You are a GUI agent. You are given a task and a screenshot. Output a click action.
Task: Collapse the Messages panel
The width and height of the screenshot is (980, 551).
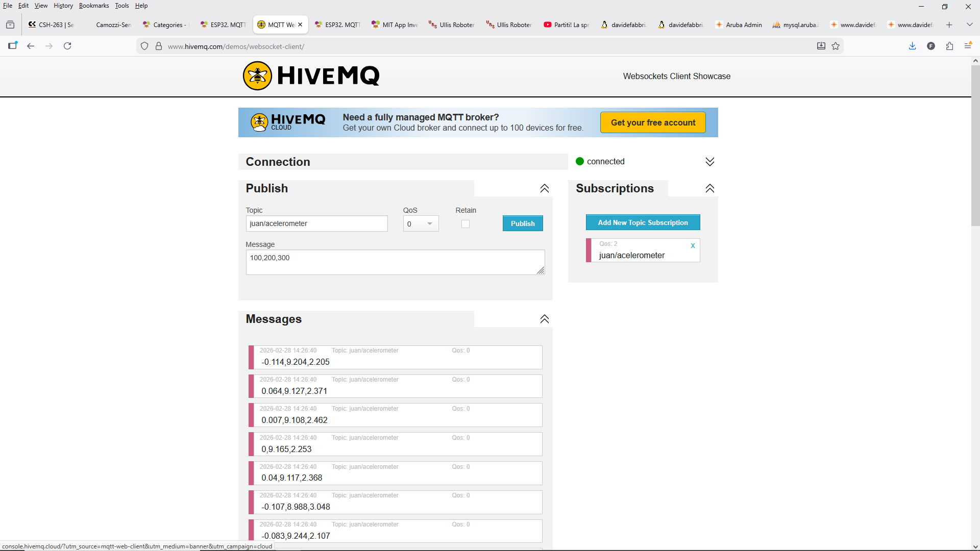click(x=545, y=319)
